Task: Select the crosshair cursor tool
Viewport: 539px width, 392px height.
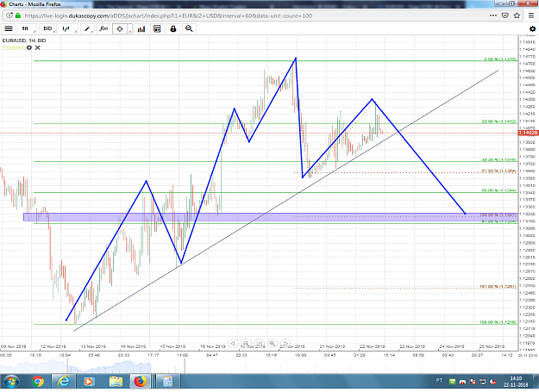Action: coord(120,28)
